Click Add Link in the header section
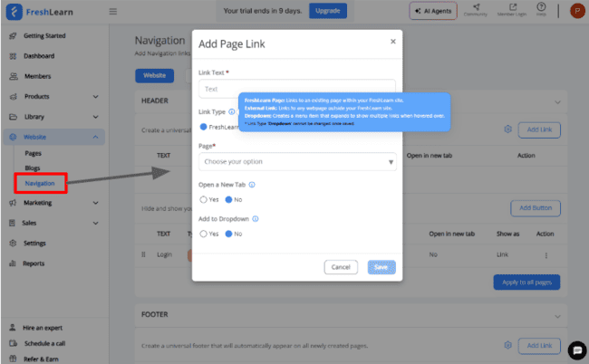 pos(539,129)
